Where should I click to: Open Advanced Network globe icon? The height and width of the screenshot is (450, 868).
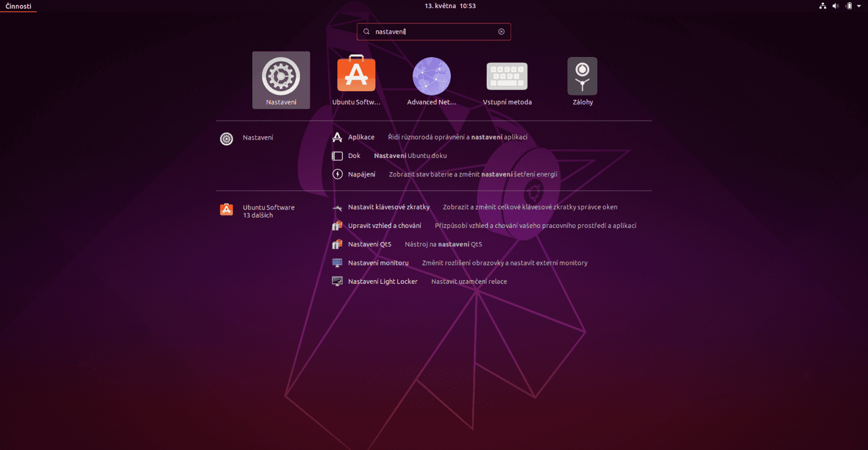[432, 77]
